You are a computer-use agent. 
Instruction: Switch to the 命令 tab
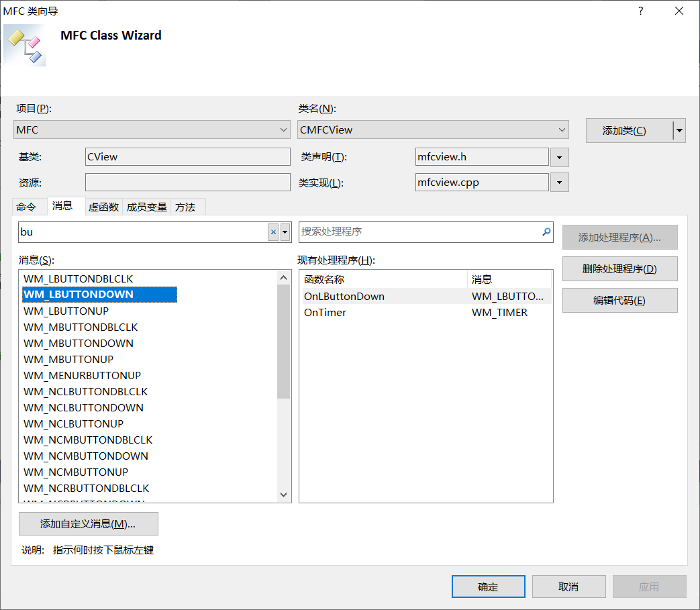(29, 207)
